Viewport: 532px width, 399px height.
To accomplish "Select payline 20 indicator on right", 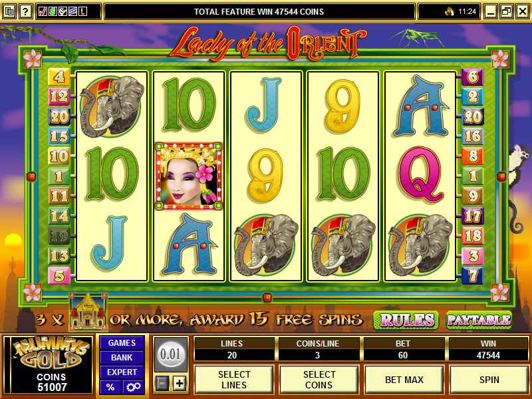I will 473,116.
